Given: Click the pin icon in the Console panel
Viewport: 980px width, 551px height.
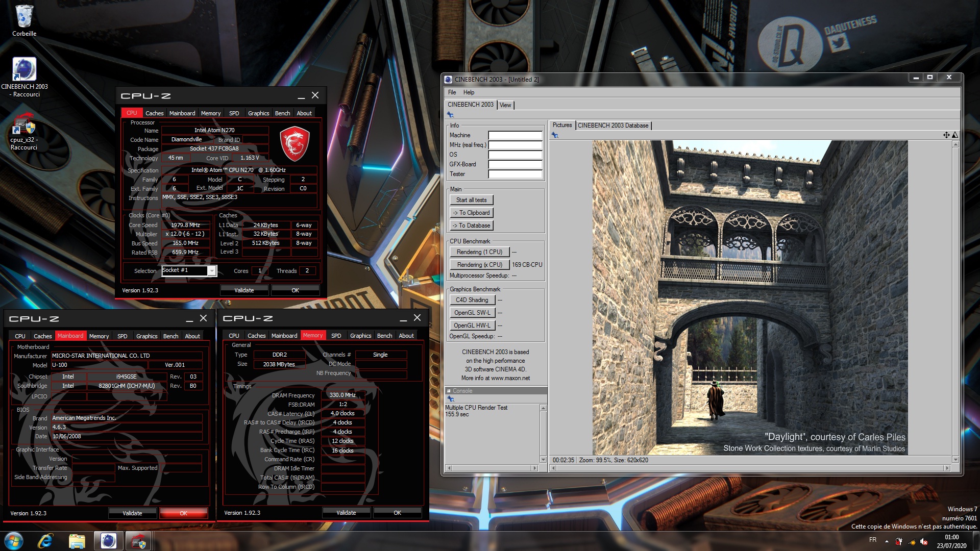Looking at the screenshot, I should coord(450,398).
